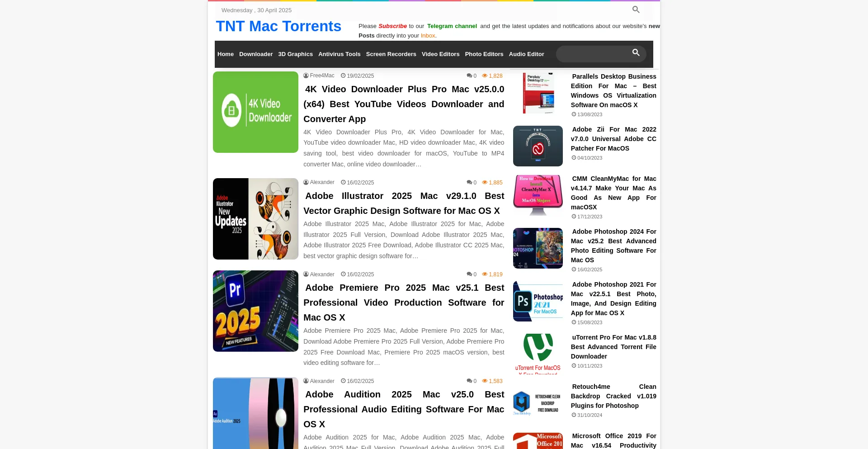Click the 31/10/2024 date under Retouch4me
The image size is (868, 449).
590,415
